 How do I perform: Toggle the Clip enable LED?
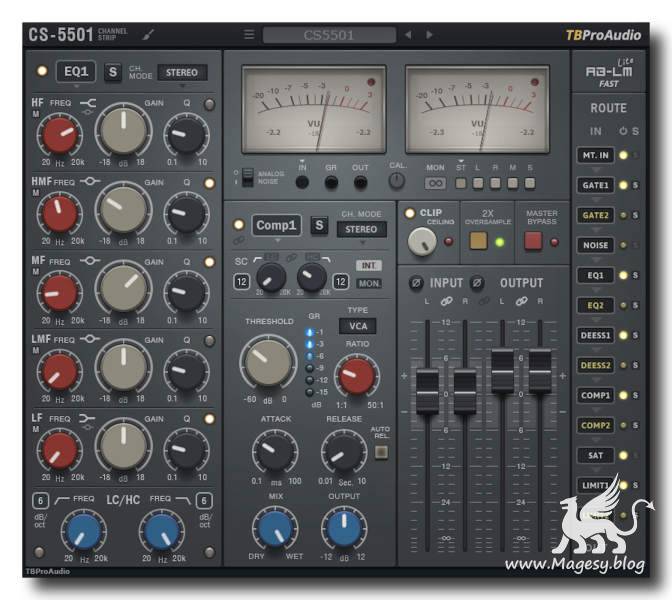click(410, 213)
